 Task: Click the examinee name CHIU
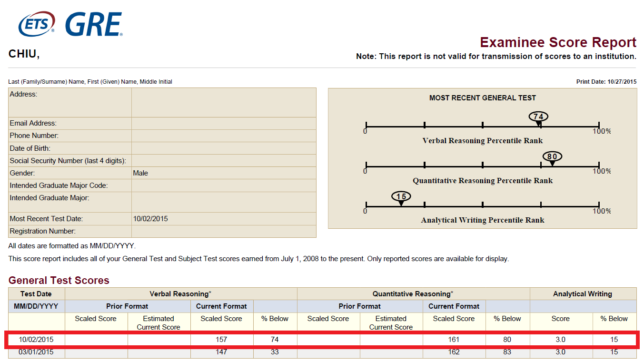pos(24,54)
